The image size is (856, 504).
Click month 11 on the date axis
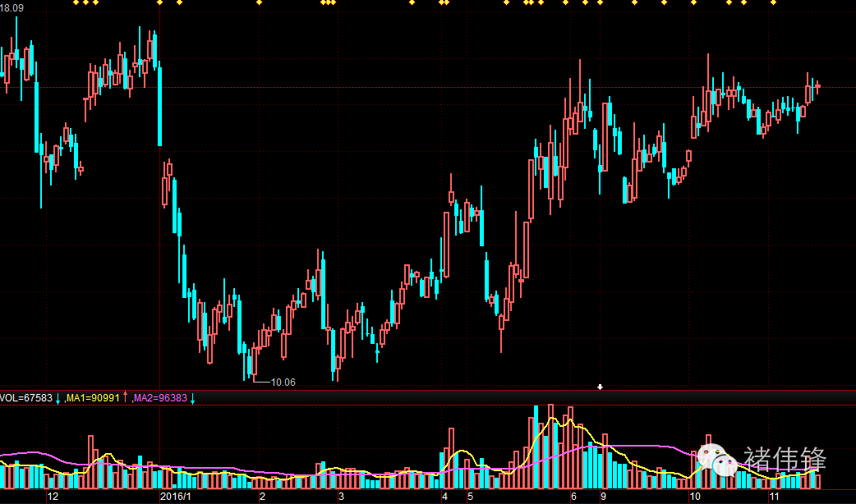coord(773,497)
